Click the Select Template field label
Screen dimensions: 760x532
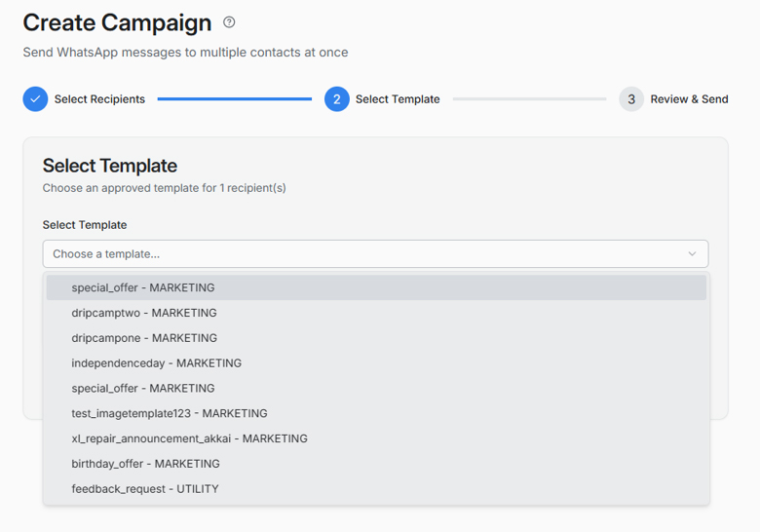[x=85, y=225]
